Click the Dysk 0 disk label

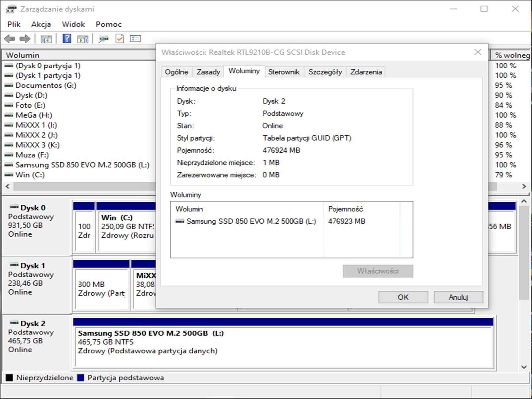click(33, 208)
